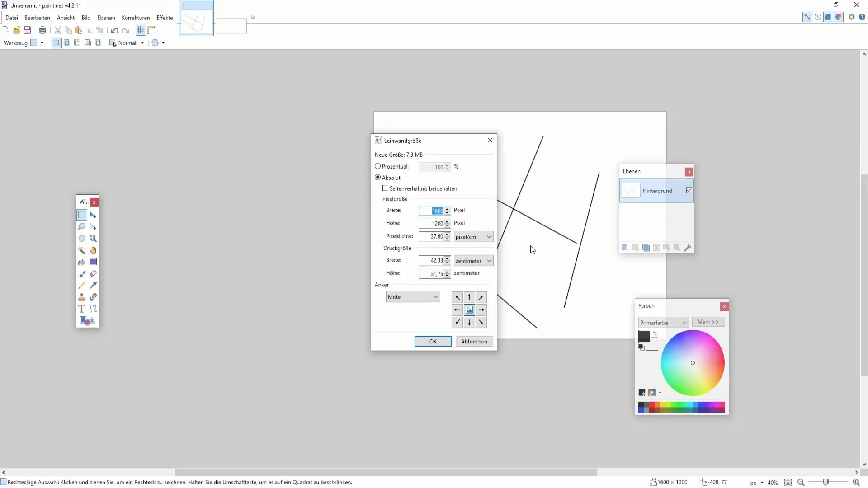The image size is (868, 488).
Task: Toggle the rulers icon
Action: pyautogui.click(x=151, y=30)
